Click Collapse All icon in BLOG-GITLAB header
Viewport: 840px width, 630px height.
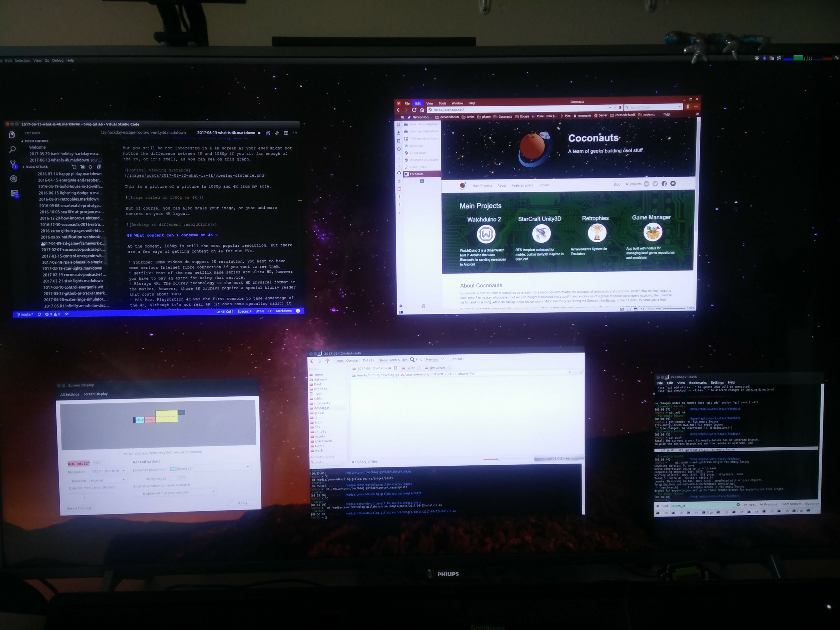pos(99,167)
